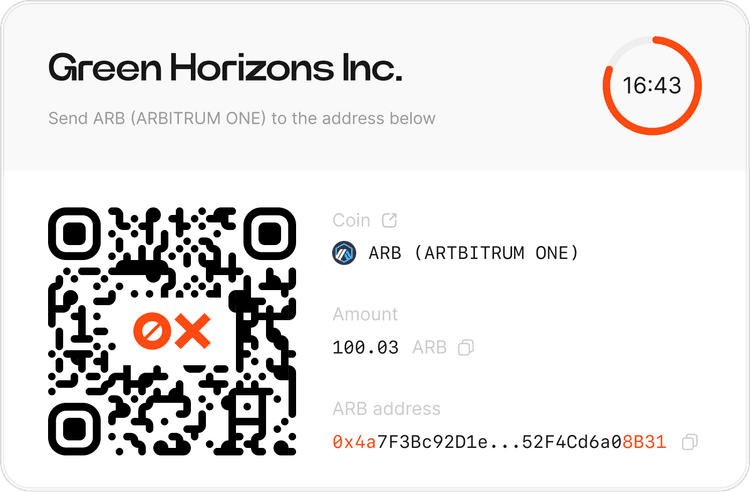Click the bottom-left QR finder square
The height and width of the screenshot is (492, 750).
[x=74, y=429]
